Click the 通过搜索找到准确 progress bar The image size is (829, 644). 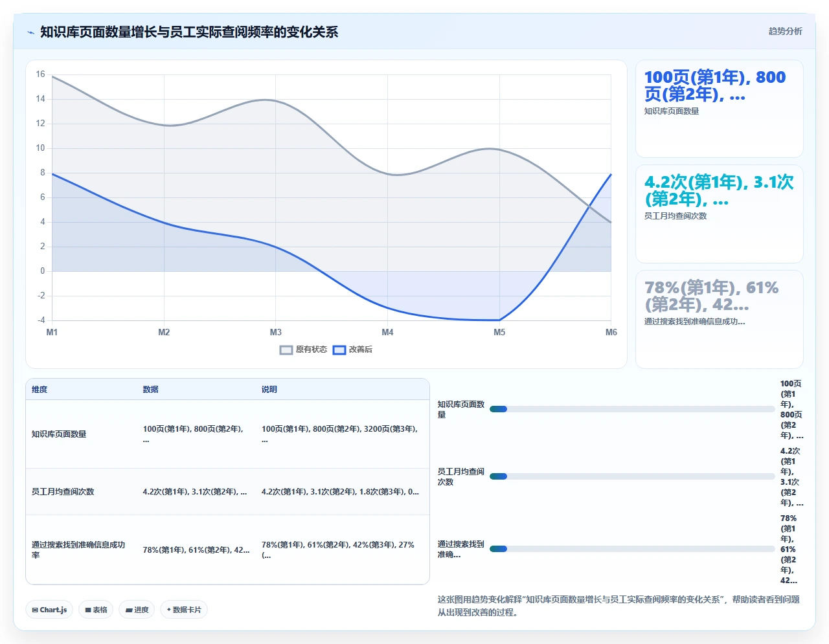[632, 549]
